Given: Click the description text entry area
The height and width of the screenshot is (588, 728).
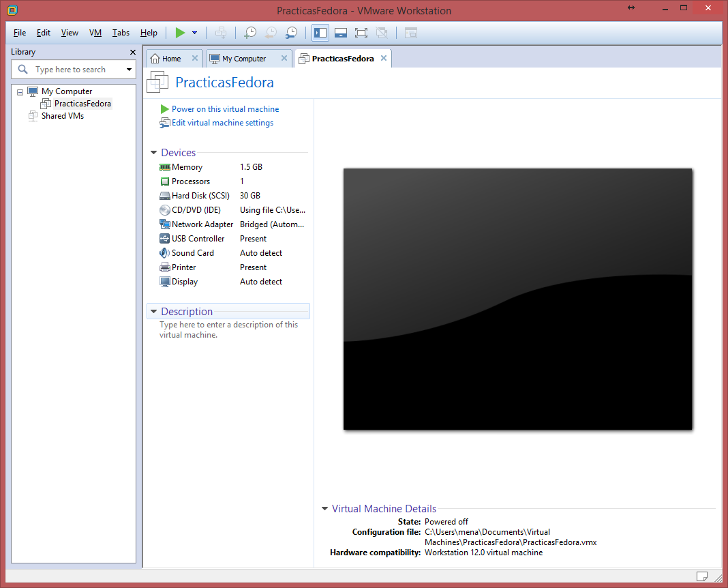Looking at the screenshot, I should click(x=229, y=329).
